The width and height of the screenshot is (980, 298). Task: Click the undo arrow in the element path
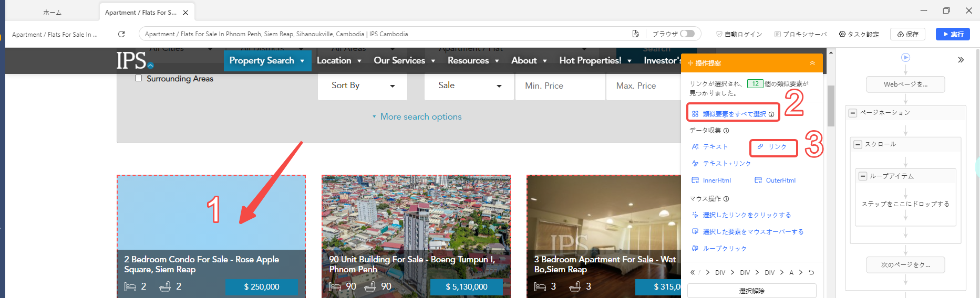(811, 273)
